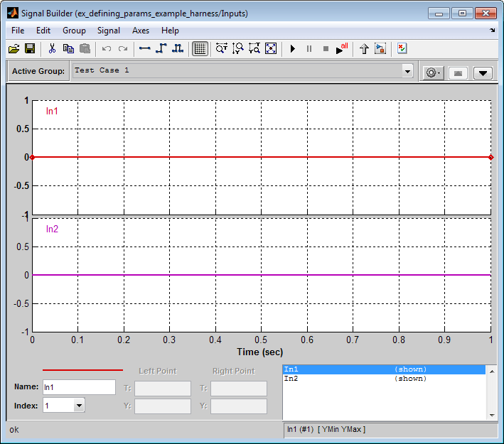
Task: Add a pulse signal
Action: tap(178, 49)
